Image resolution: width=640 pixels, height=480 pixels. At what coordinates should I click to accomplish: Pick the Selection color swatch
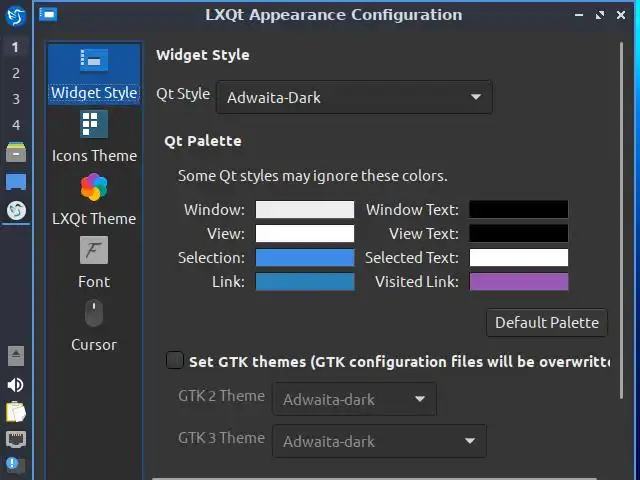[305, 258]
